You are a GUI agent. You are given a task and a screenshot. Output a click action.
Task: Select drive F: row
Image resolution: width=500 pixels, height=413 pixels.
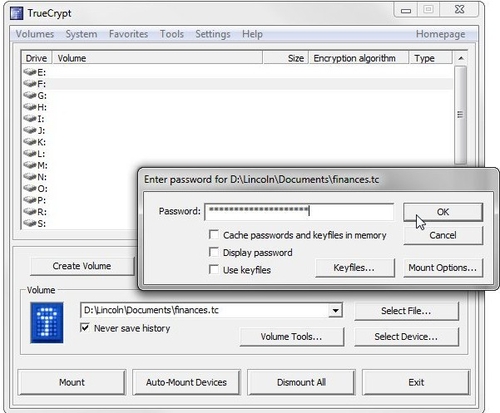click(237, 84)
